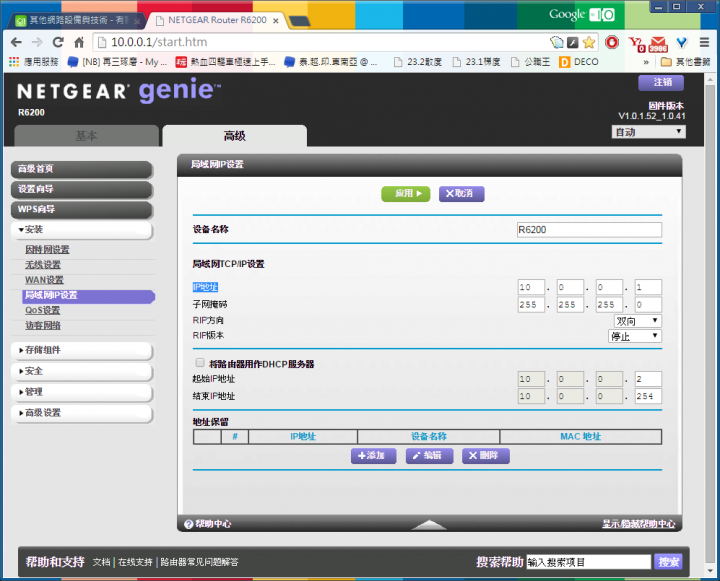The image size is (720, 581).
Task: Expand the advanced settings (高级设置) section
Action: (82, 413)
